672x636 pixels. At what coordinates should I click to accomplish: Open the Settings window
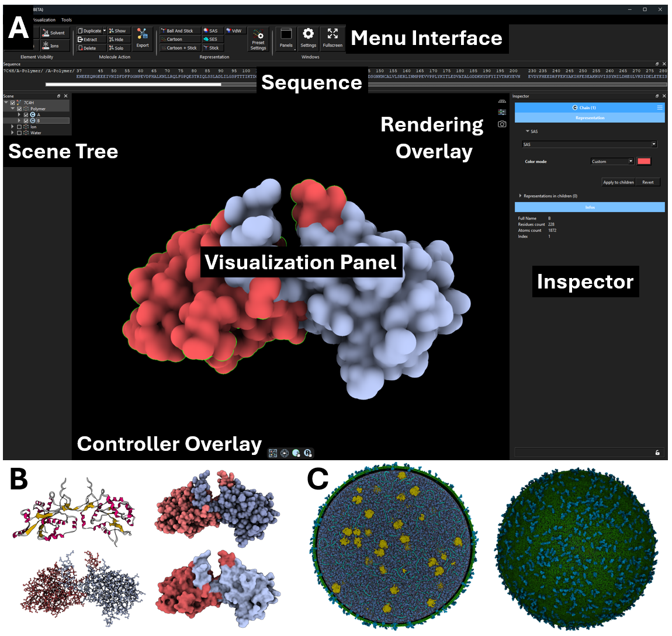click(308, 38)
